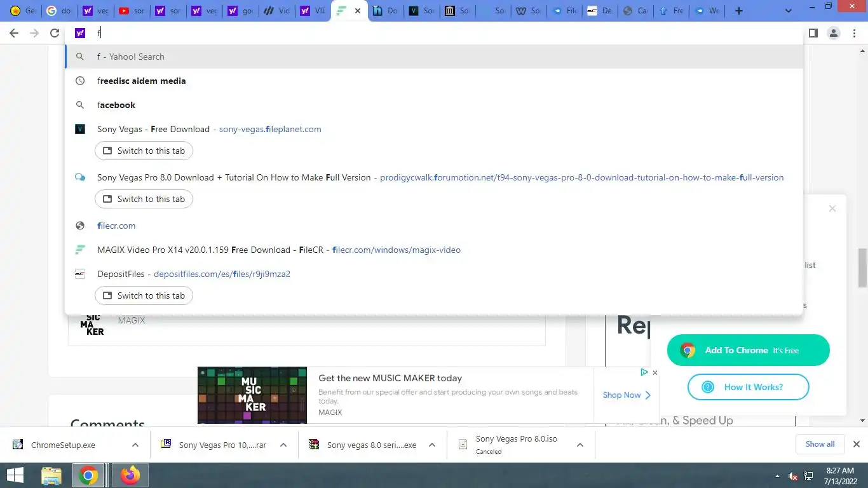Click the Add To Chrome button

748,350
